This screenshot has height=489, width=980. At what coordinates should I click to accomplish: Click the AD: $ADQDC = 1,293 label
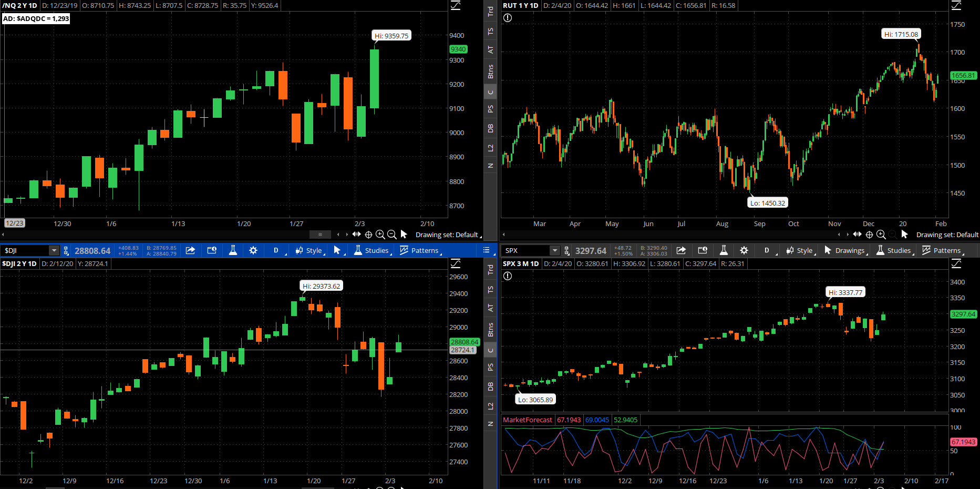tap(36, 18)
